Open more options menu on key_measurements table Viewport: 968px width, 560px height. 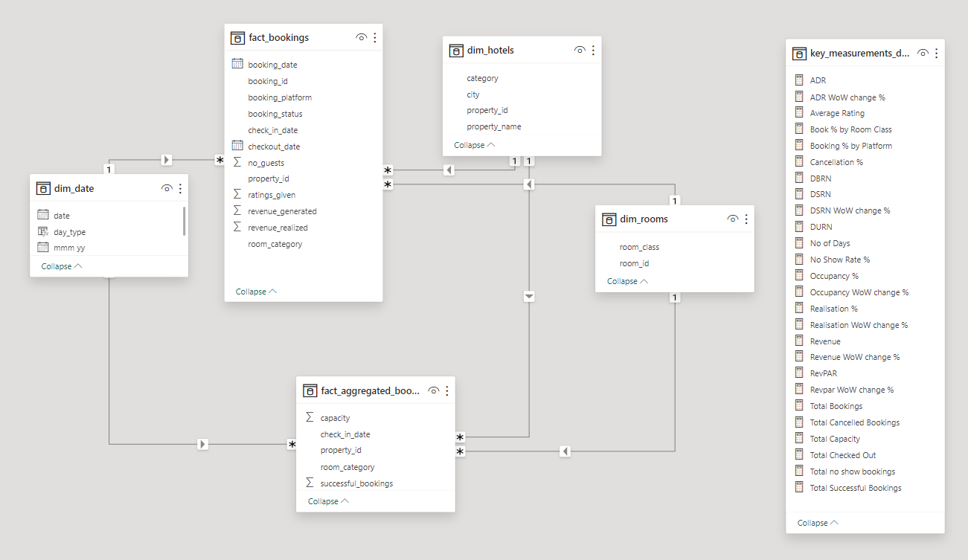(x=936, y=54)
